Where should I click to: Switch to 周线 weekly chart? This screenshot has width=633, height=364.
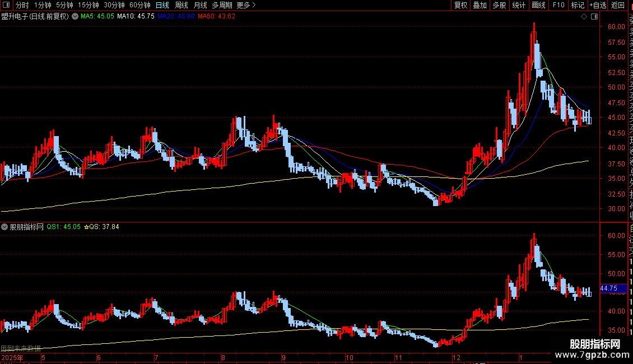pyautogui.click(x=181, y=5)
